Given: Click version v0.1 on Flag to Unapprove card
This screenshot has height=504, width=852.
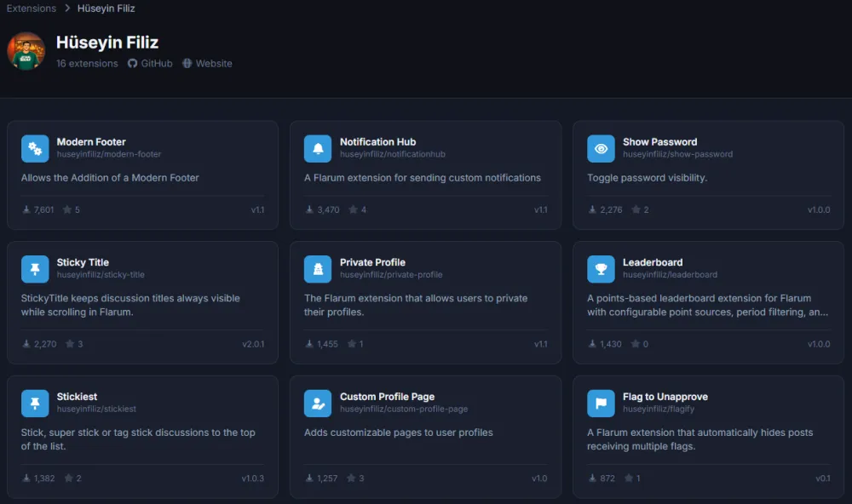Looking at the screenshot, I should (823, 478).
